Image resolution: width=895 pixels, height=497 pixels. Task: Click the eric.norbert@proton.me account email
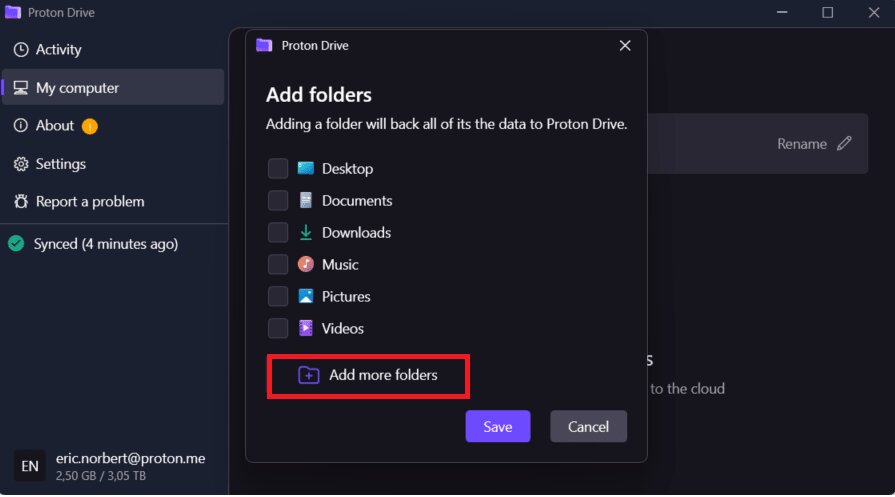pos(131,458)
